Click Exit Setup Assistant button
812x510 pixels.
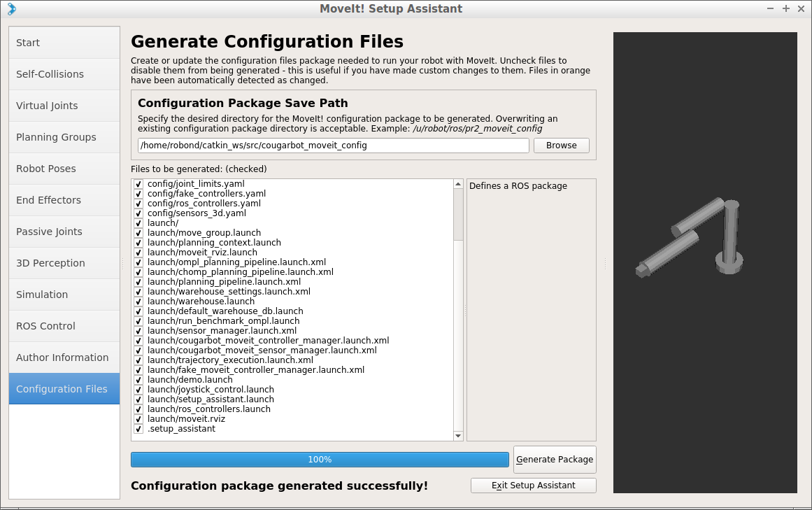(x=534, y=485)
